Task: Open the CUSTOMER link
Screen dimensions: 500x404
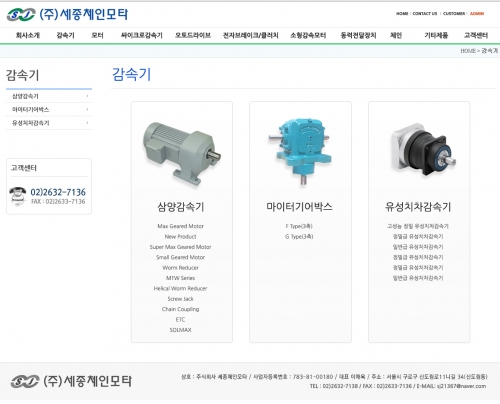Action: tap(454, 14)
